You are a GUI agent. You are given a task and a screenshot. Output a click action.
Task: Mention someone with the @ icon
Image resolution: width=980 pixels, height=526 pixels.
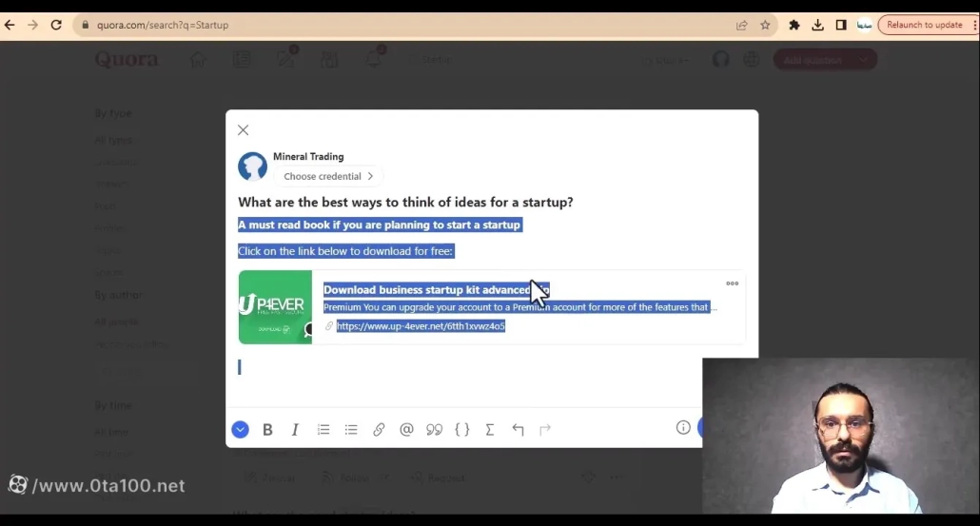[406, 430]
